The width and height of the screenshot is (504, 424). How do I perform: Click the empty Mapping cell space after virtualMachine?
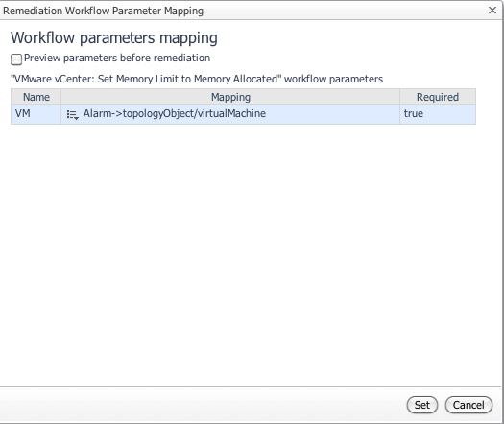pos(333,114)
